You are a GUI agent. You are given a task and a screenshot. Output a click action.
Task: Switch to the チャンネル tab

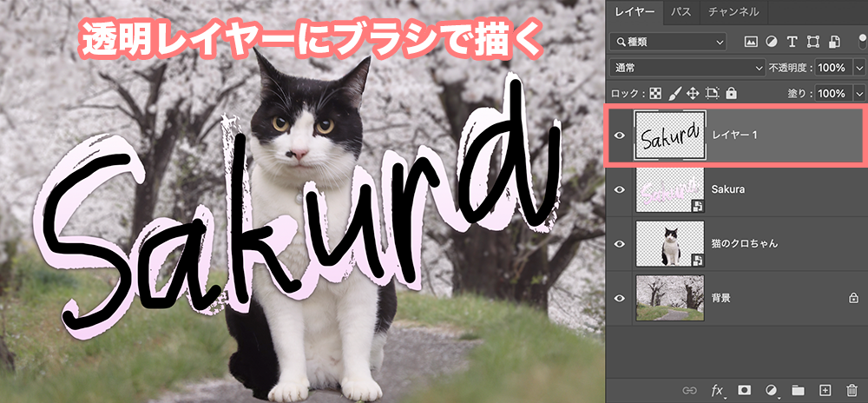(x=733, y=11)
